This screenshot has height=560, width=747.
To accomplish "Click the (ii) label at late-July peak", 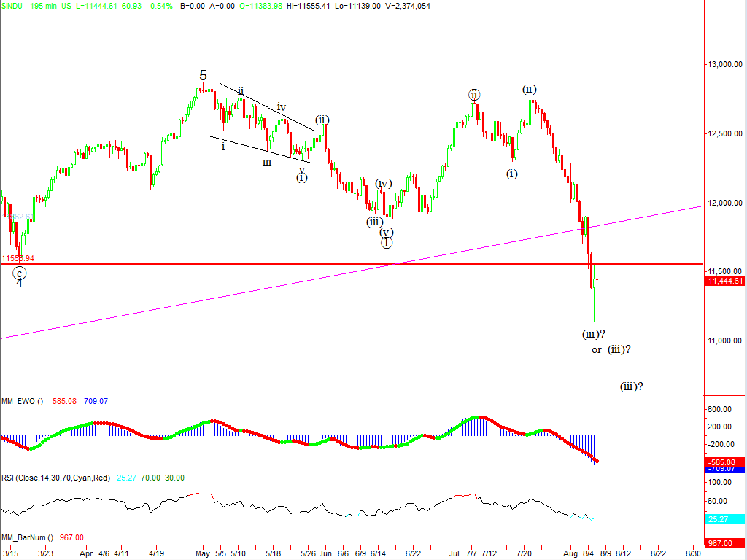I will [530, 89].
